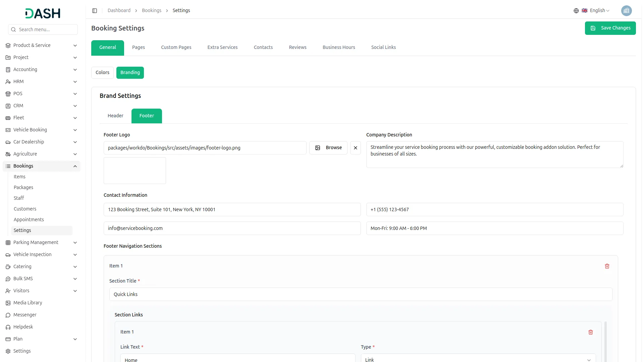Clear footer logo with the X button
644x362 pixels.
point(355,148)
